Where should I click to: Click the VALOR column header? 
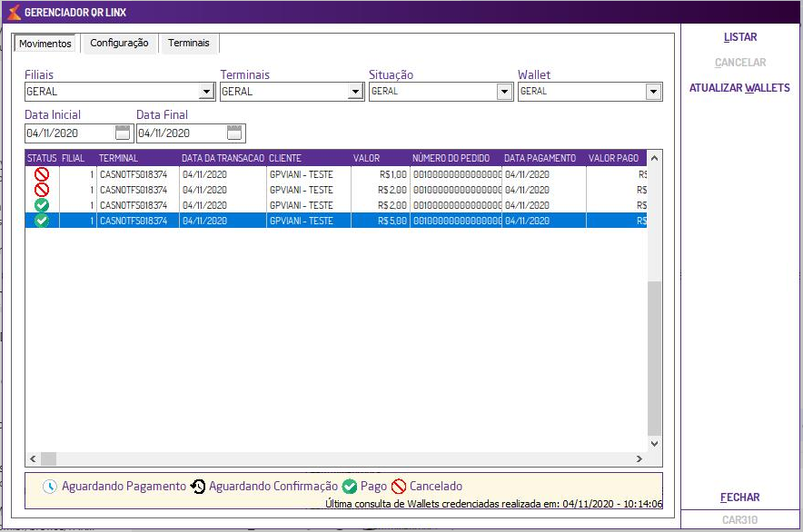(381, 158)
